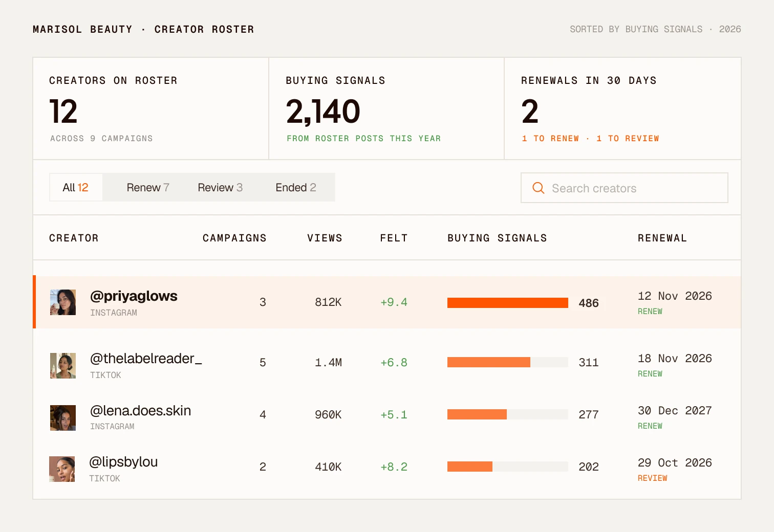This screenshot has height=532, width=774.
Task: Sort by the VIEWS column header
Action: [x=325, y=238]
